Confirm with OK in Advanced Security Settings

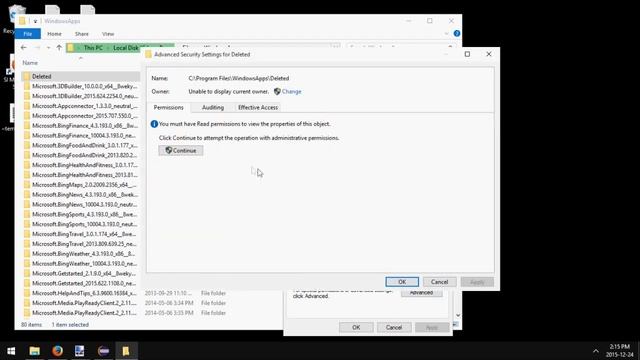[402, 282]
